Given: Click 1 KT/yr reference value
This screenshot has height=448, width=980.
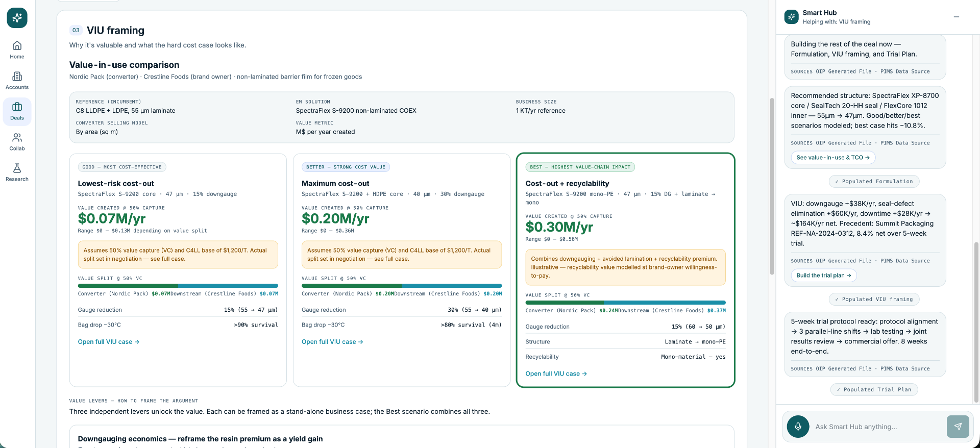Looking at the screenshot, I should click(x=541, y=111).
